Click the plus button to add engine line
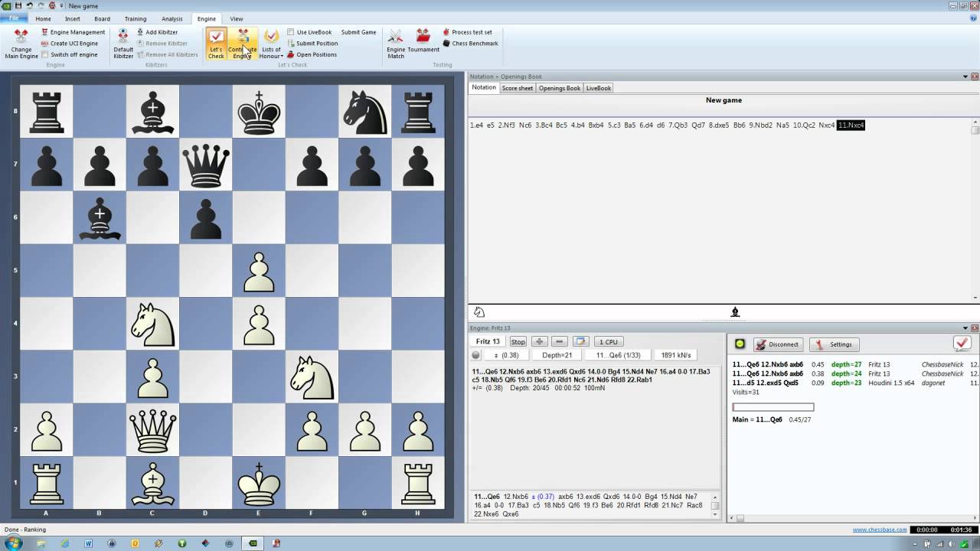Viewport: 980px width, 551px height. [539, 342]
